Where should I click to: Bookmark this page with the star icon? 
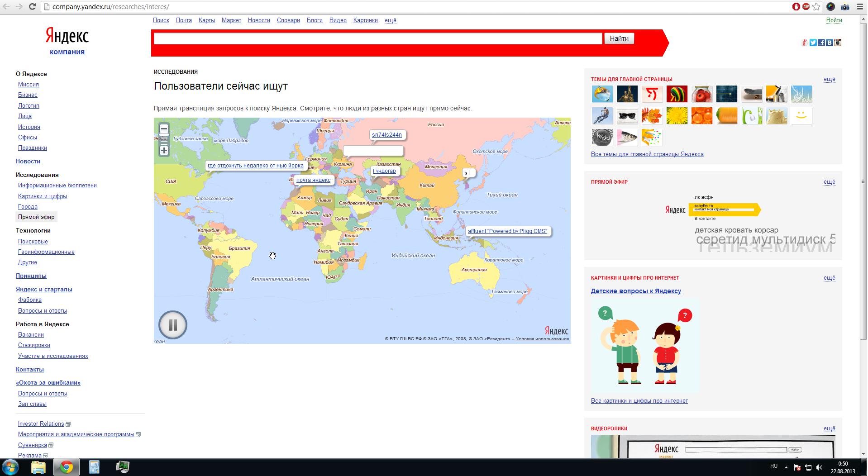[816, 7]
